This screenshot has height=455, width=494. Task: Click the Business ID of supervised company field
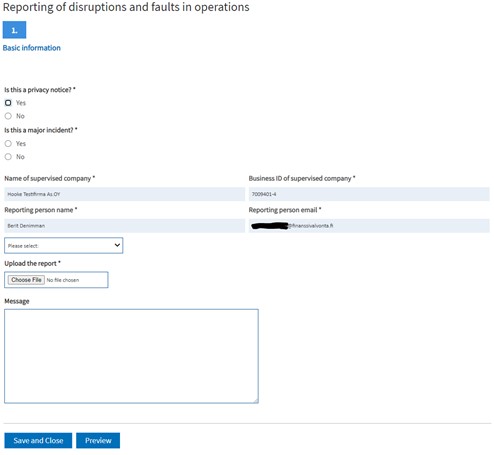click(x=369, y=194)
